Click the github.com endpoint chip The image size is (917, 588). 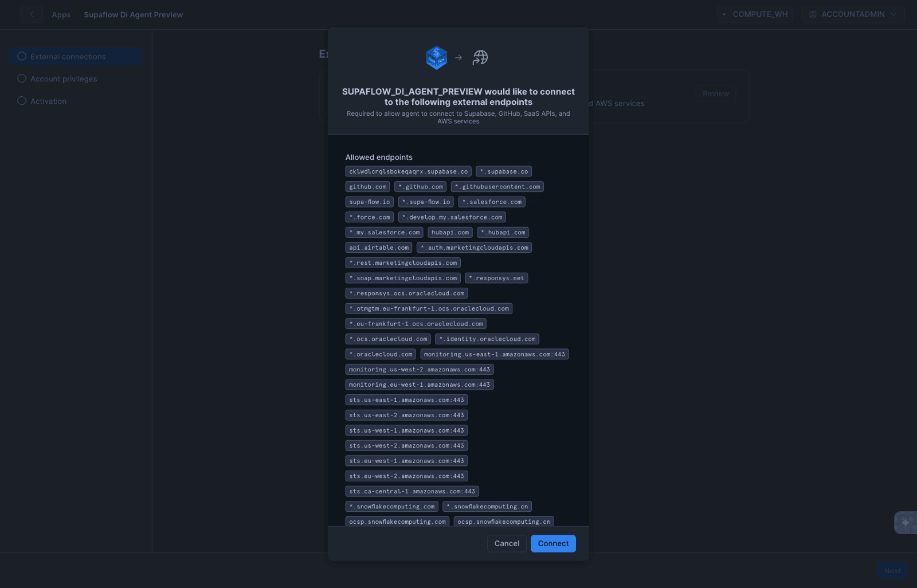[368, 187]
